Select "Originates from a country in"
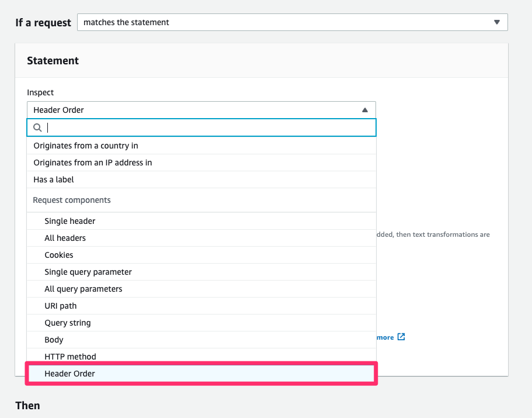Image resolution: width=532 pixels, height=418 pixels. 86,145
